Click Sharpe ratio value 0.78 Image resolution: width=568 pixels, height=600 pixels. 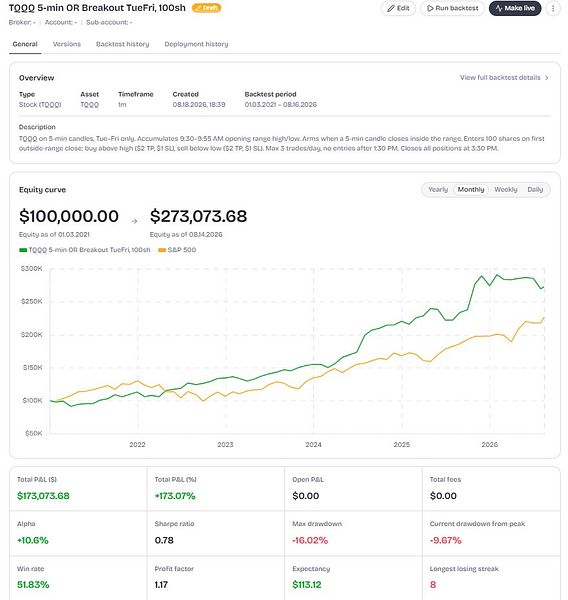pos(164,540)
